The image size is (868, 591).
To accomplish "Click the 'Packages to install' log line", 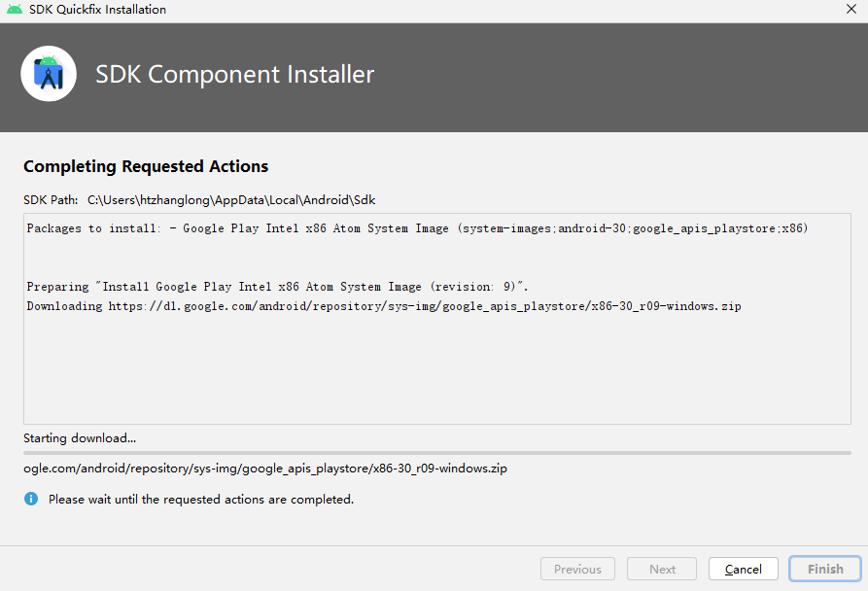I will click(417, 228).
